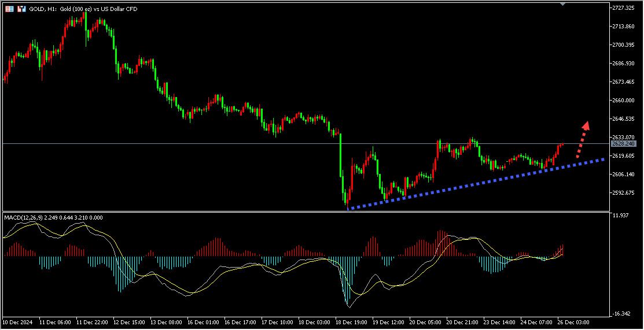The image size is (644, 330).
Task: Click the red dotted upward arrow head
Action: pyautogui.click(x=586, y=125)
